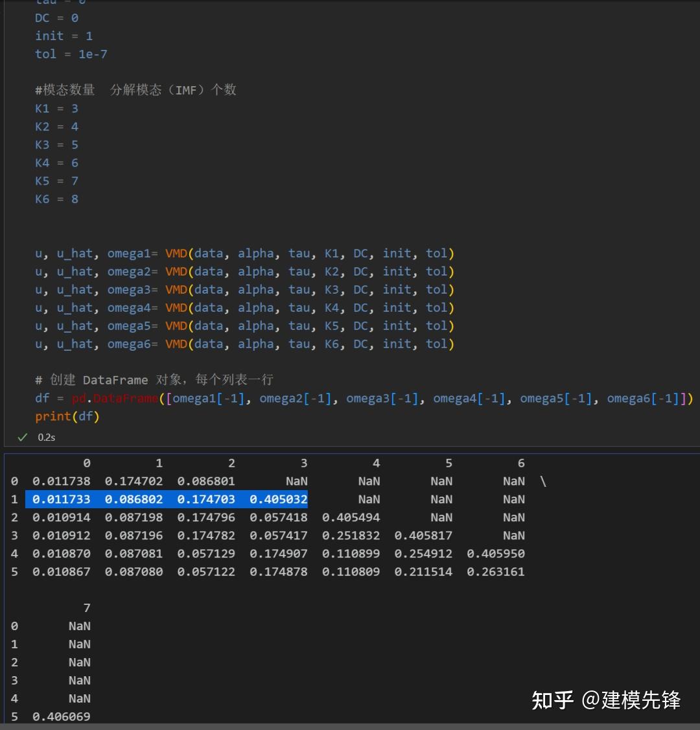The image size is (700, 730).
Task: Click the K1 = 3 modal count line
Action: (56, 108)
